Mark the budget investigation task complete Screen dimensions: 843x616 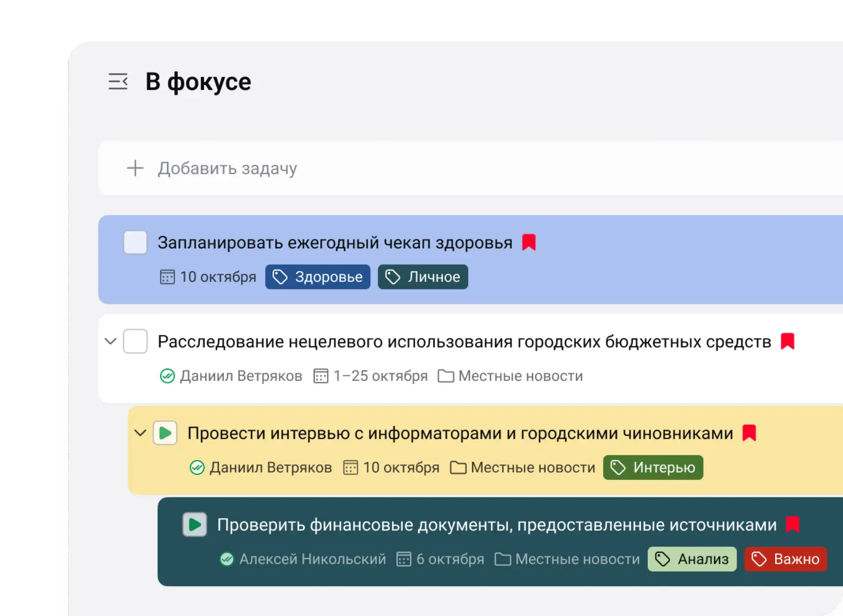[x=135, y=342]
